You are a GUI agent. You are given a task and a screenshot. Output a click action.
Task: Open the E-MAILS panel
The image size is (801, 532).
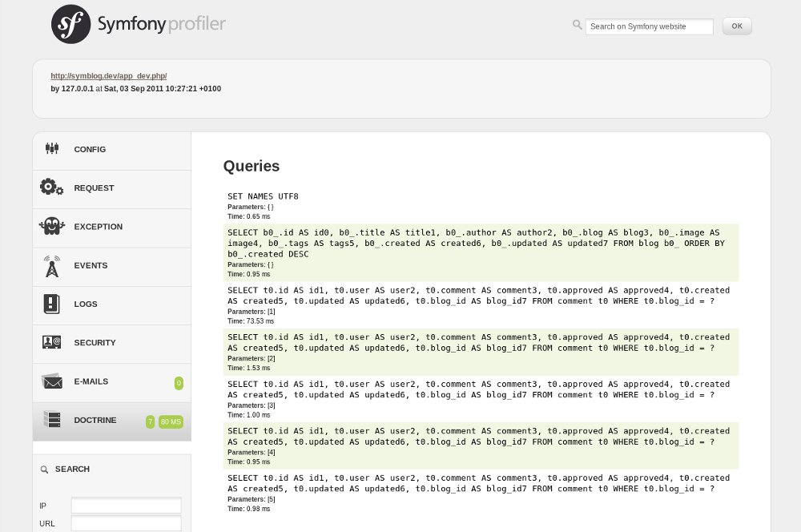point(112,383)
